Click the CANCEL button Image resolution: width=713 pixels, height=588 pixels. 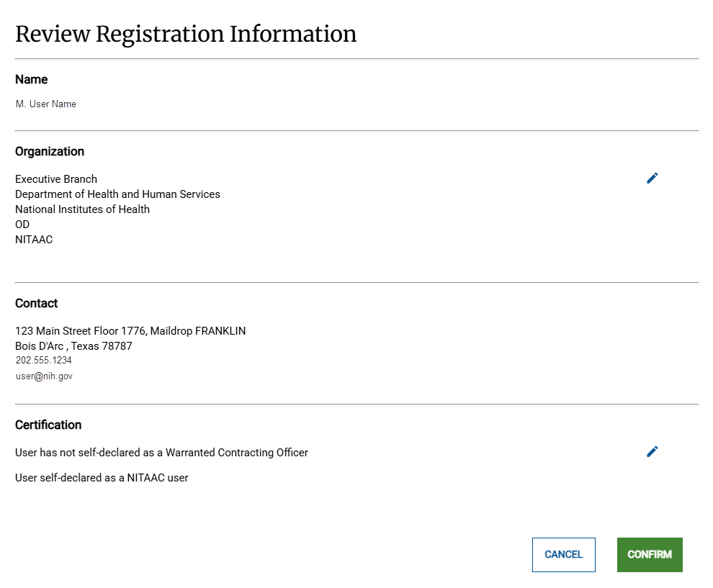click(x=563, y=554)
